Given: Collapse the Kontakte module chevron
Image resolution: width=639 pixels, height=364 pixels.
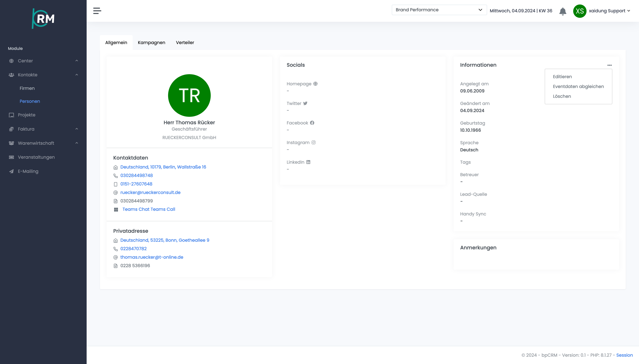Looking at the screenshot, I should tap(77, 75).
